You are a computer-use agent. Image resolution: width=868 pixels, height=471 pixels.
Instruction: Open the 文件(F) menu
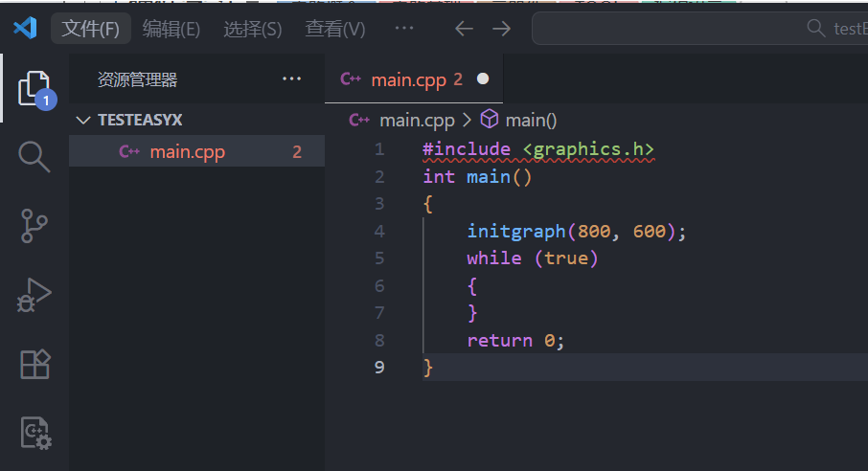[x=91, y=28]
